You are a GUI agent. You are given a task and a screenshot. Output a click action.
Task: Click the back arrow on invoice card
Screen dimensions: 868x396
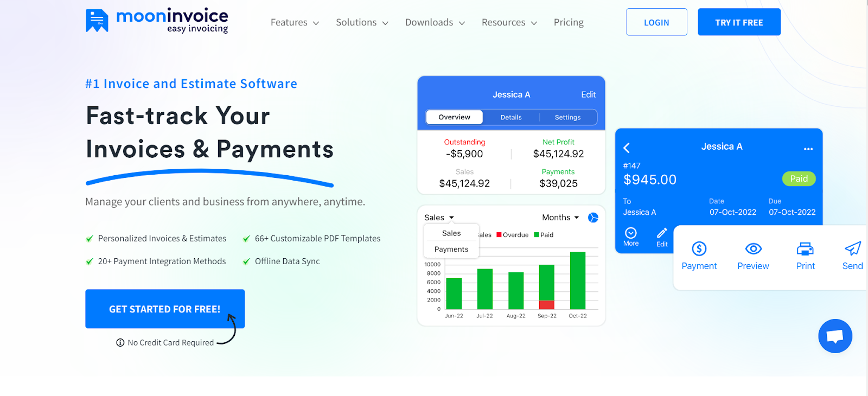(x=627, y=148)
